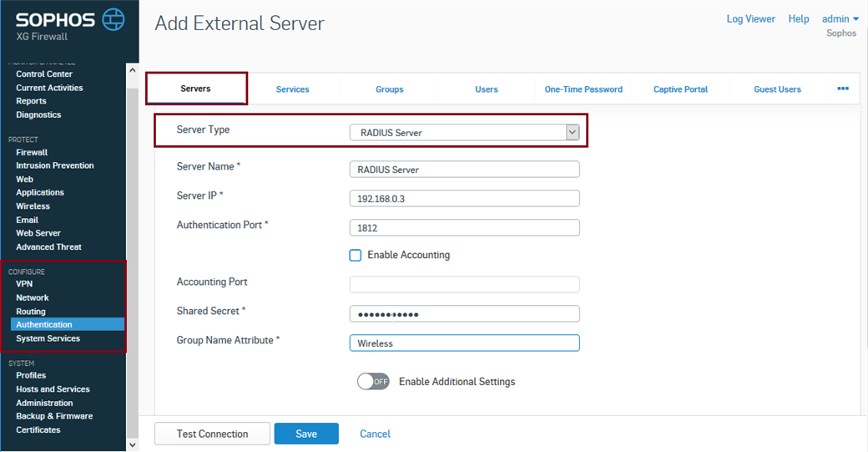Click the sidebar vertical scrollbar
This screenshot has width=868, height=452.
click(132, 251)
